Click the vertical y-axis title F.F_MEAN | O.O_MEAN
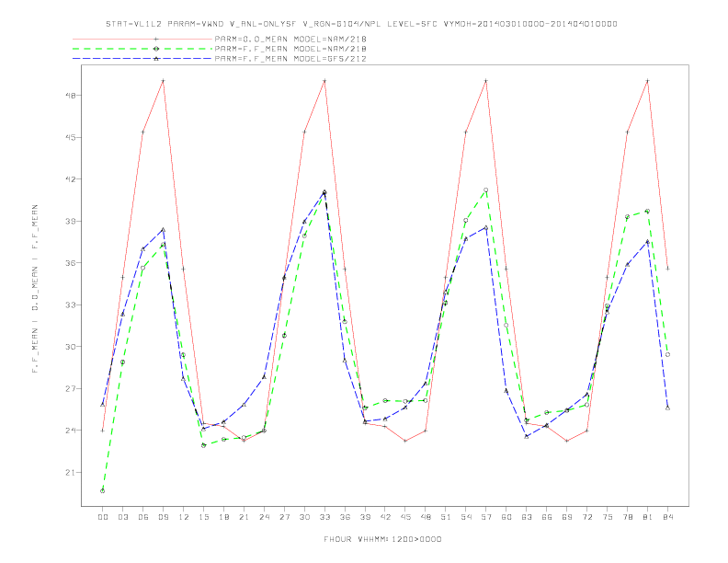728x563 pixels. pyautogui.click(x=35, y=289)
